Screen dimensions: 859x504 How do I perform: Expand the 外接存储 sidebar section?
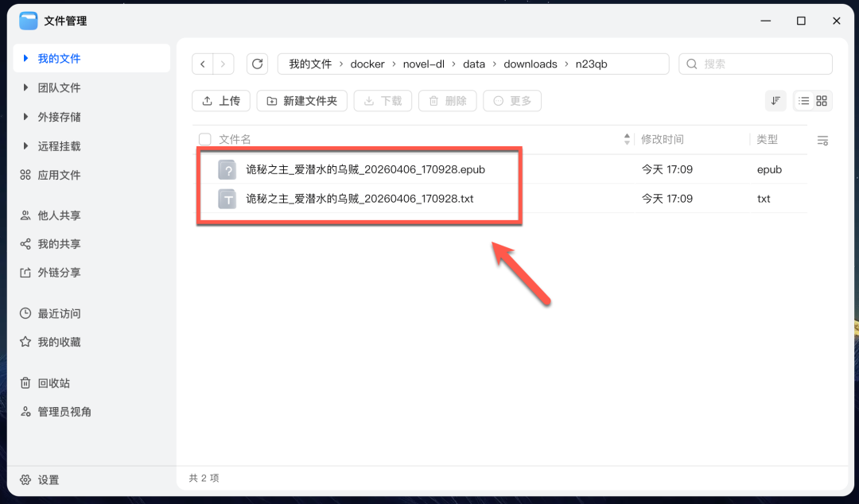click(x=25, y=117)
